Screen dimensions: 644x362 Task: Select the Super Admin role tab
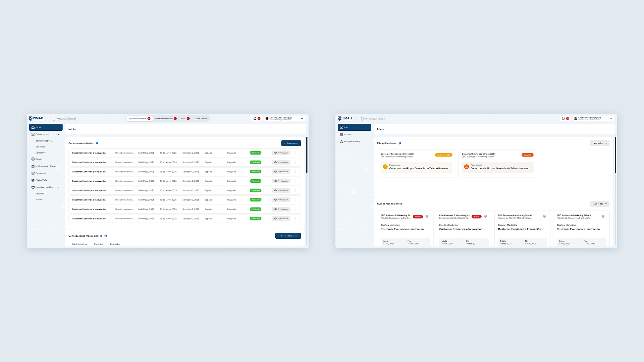(x=201, y=119)
